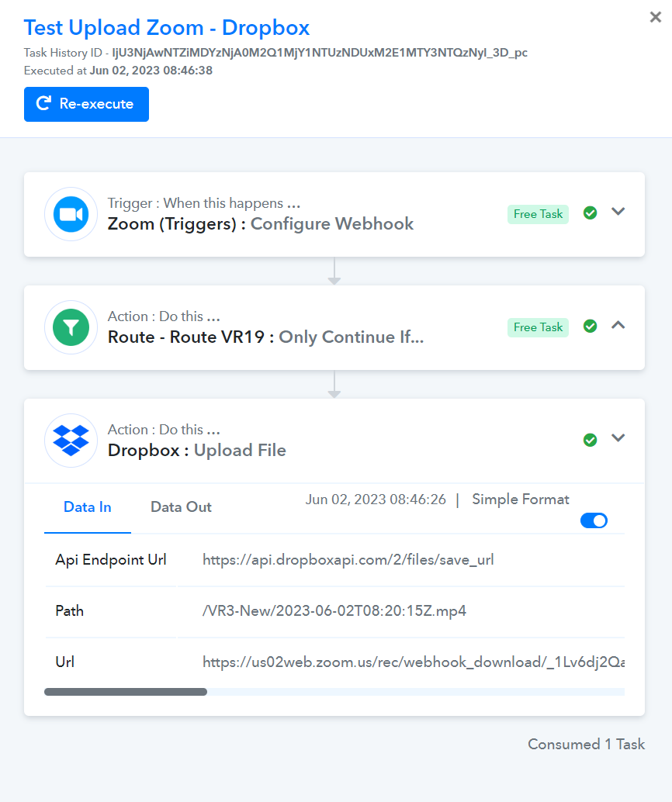
Task: Click the Free Task badge on Zoom step
Action: [538, 214]
